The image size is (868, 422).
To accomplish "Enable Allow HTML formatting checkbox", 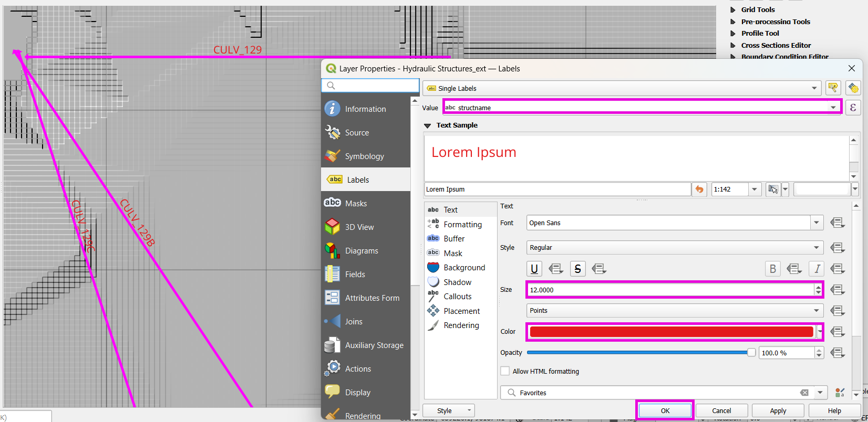I will coord(505,371).
